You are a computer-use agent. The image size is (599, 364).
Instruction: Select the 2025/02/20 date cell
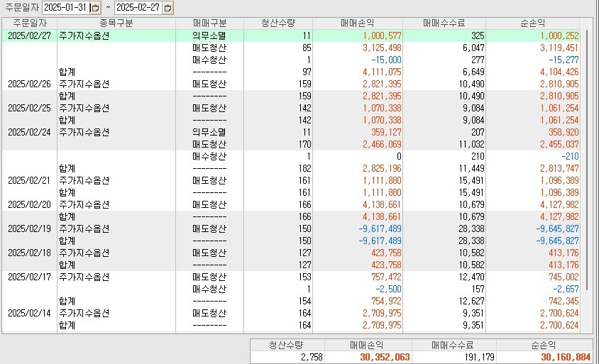29,204
